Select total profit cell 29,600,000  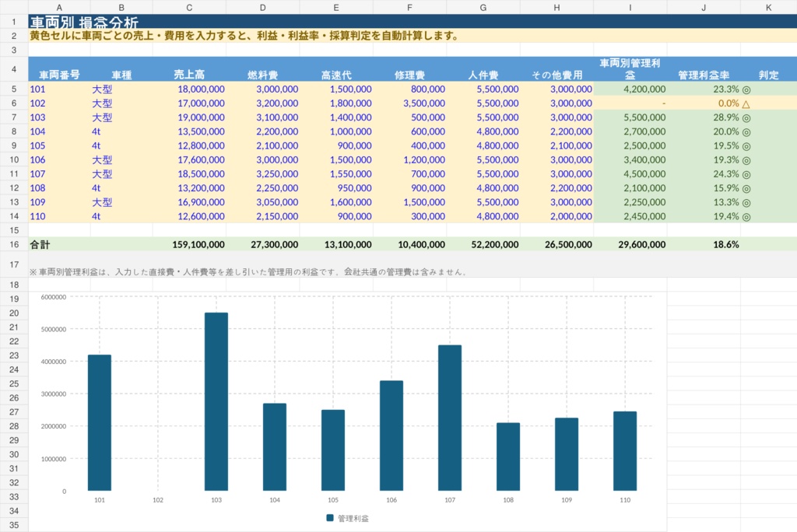click(630, 244)
